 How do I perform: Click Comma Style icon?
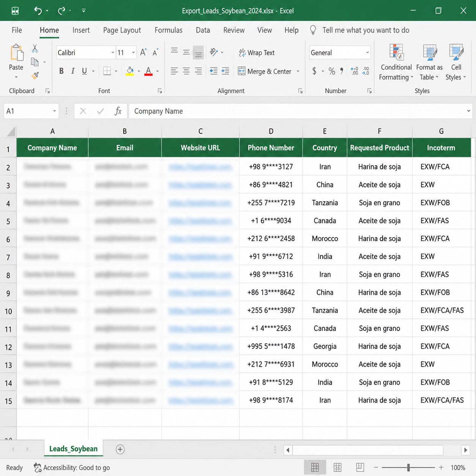(x=342, y=71)
